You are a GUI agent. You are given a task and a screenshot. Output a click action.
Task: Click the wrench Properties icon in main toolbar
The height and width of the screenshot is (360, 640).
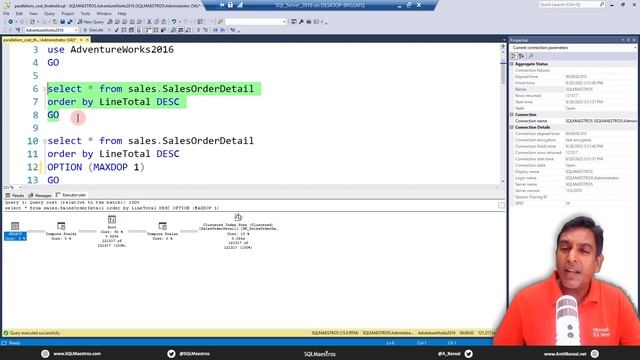pos(301,22)
